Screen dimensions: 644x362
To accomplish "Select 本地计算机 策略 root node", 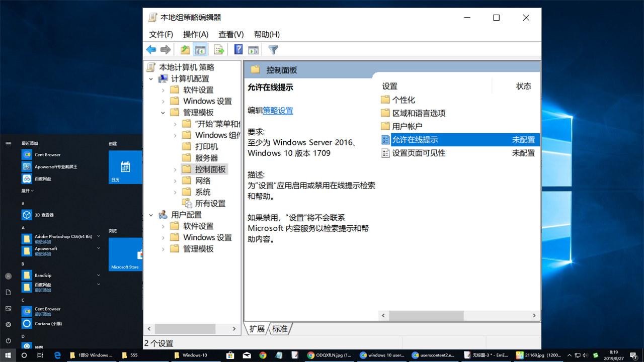I will point(187,67).
